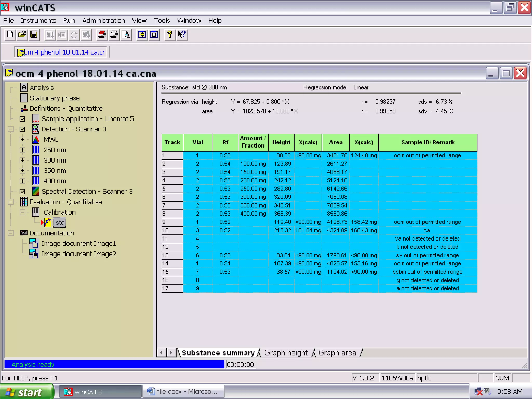Screen dimensions: 532x399
Task: Click the Open folder toolbar icon
Action: pos(22,35)
